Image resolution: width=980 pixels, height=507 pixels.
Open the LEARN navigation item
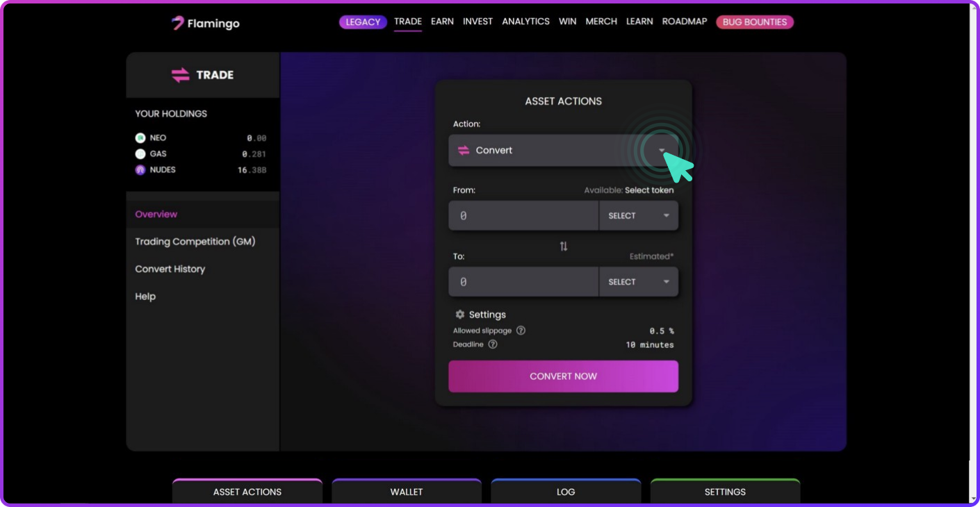click(x=639, y=22)
